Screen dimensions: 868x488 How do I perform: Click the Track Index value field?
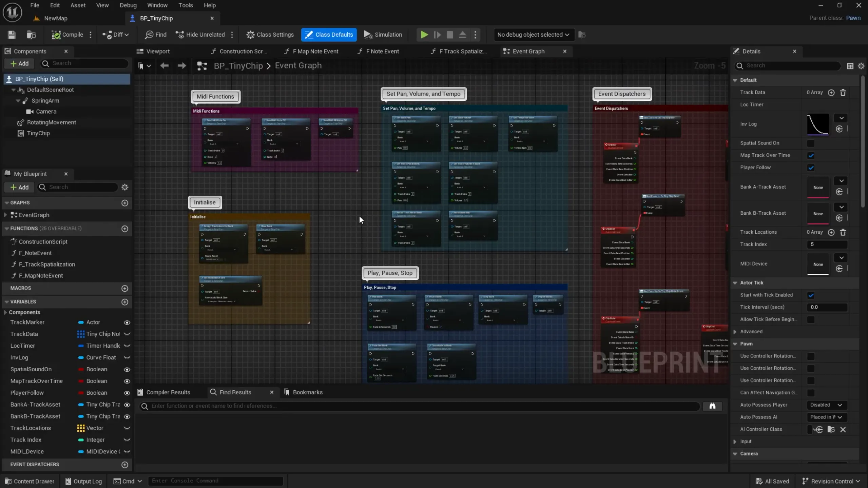(x=827, y=245)
